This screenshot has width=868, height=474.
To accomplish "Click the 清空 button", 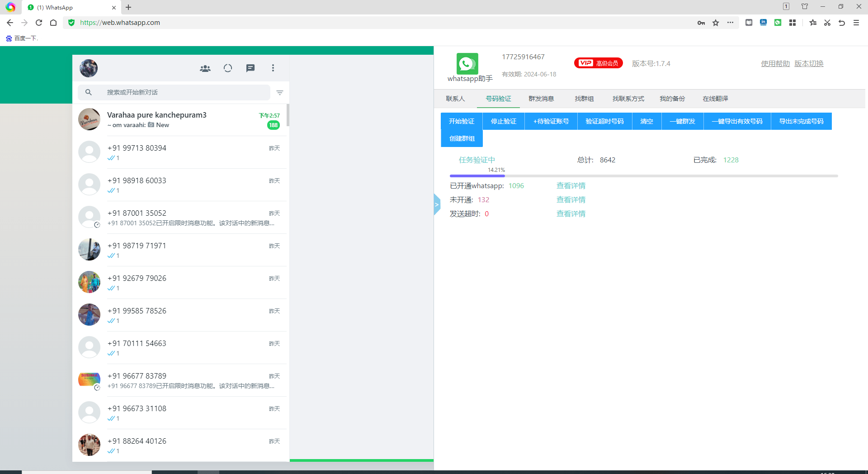I will point(646,121).
